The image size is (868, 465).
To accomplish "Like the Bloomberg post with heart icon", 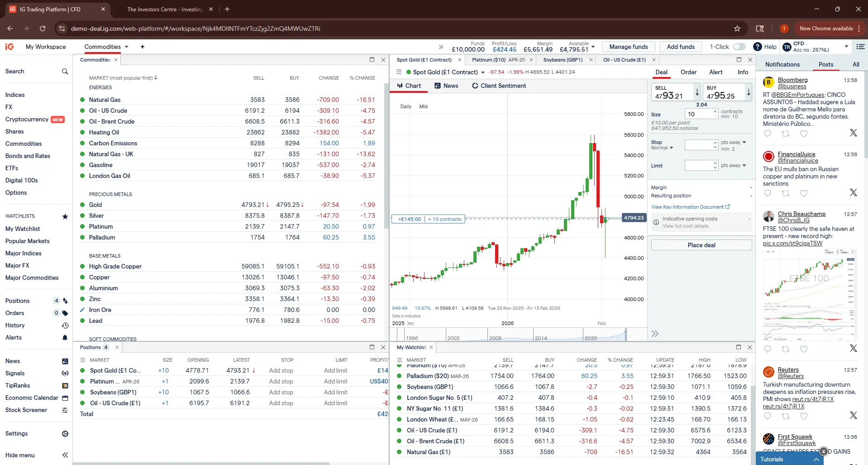I will 804,134.
